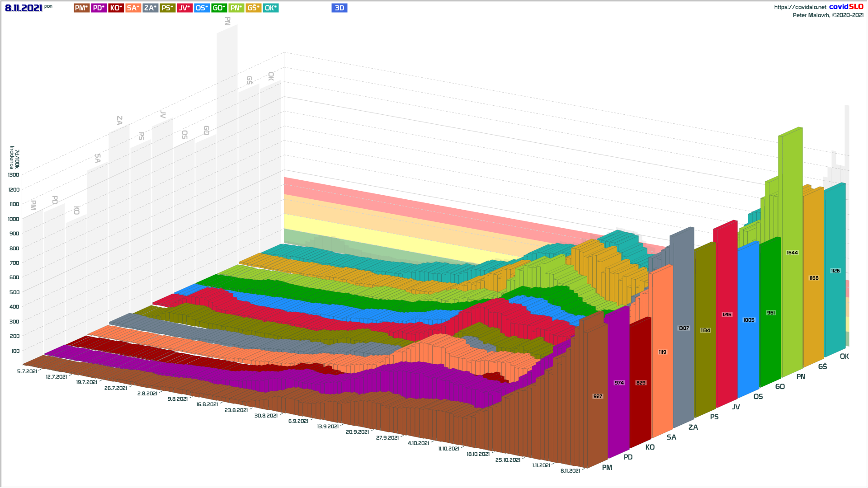Click the 1644 value label on PN bar
868x488 pixels.
tap(792, 253)
